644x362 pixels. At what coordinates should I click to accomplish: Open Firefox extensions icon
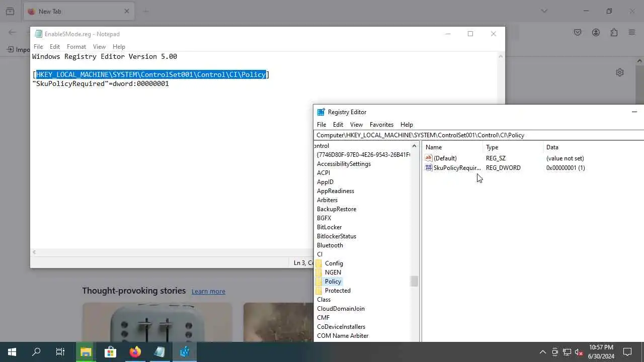point(614,32)
